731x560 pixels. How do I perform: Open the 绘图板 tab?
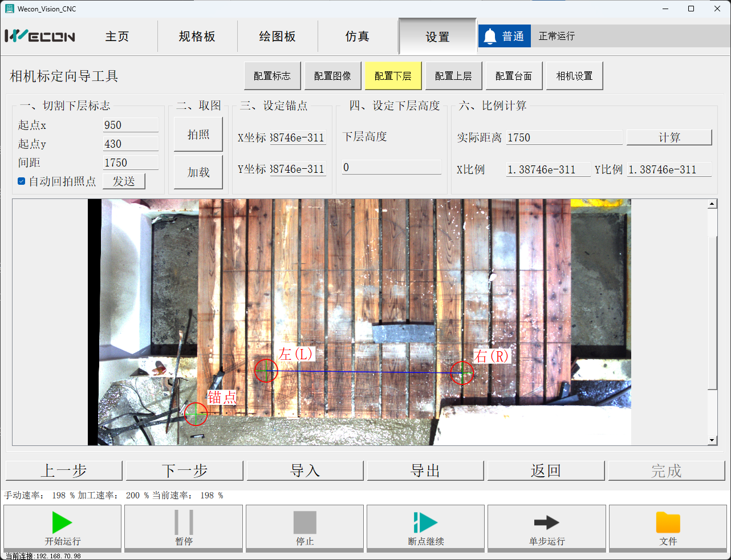pos(278,36)
